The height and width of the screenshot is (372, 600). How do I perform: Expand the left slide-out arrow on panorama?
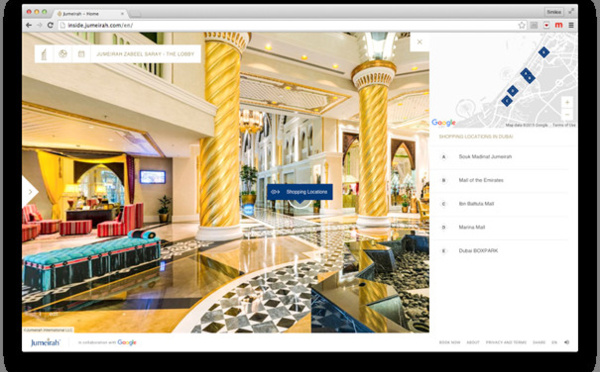(30, 191)
